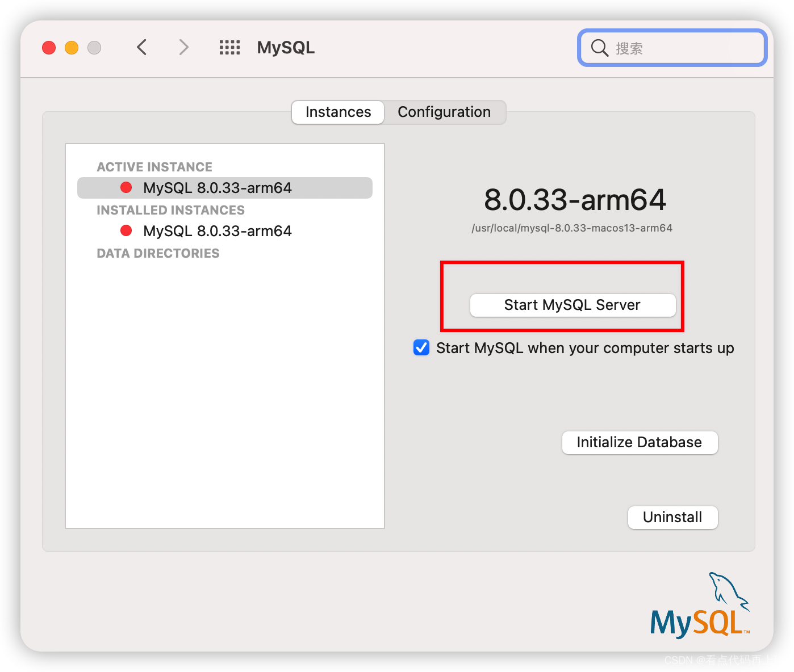Click red status dot of installed instance
The width and height of the screenshot is (794, 672).
click(x=126, y=230)
